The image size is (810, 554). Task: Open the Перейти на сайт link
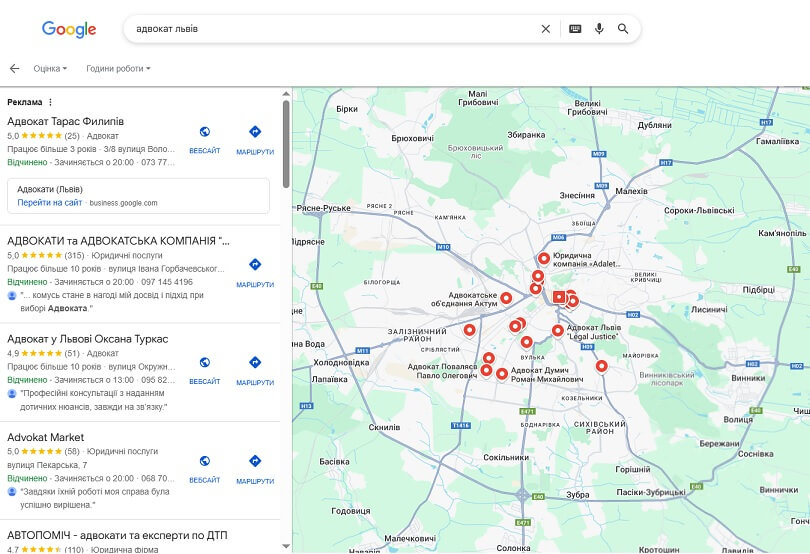point(50,203)
